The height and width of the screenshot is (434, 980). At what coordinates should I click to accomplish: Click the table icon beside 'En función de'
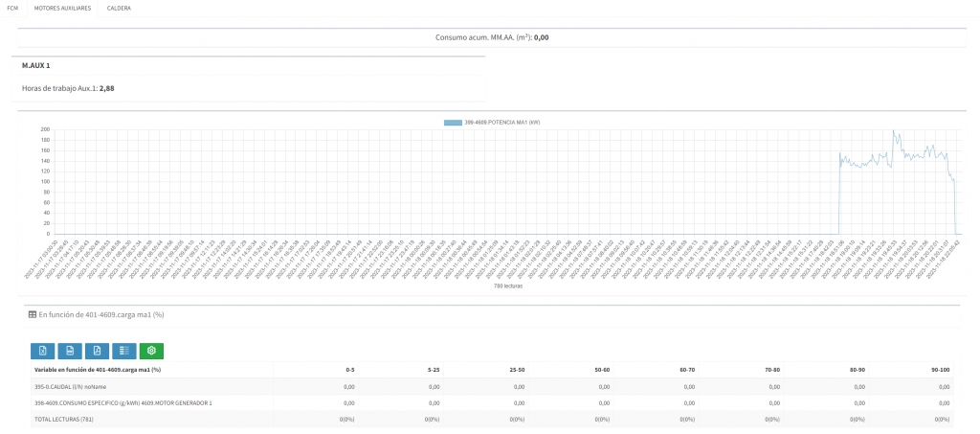[x=33, y=313]
